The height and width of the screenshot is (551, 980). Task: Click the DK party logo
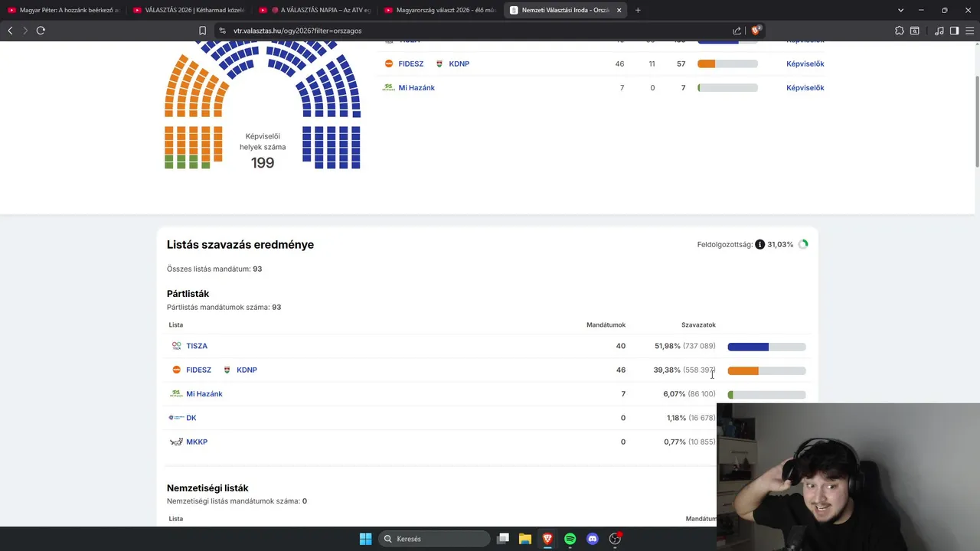[x=176, y=418]
